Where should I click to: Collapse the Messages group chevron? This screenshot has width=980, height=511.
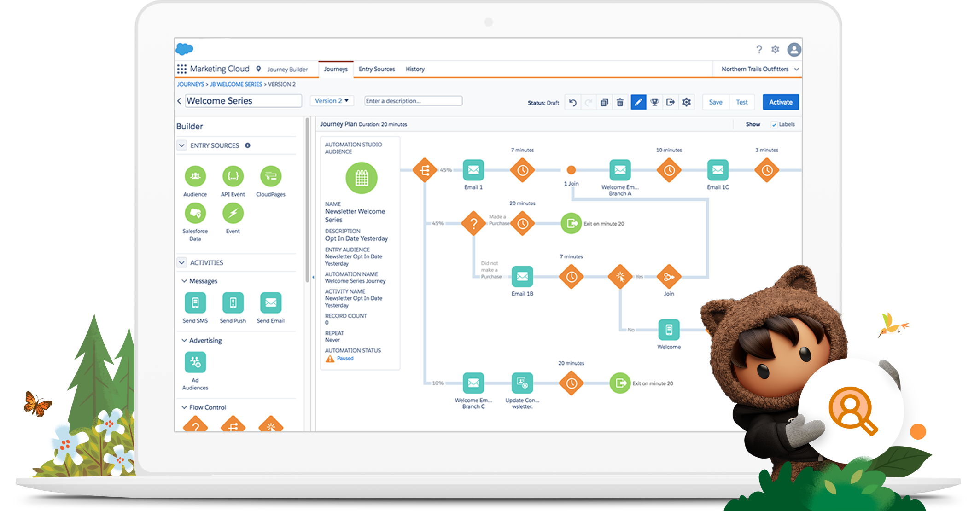(184, 281)
